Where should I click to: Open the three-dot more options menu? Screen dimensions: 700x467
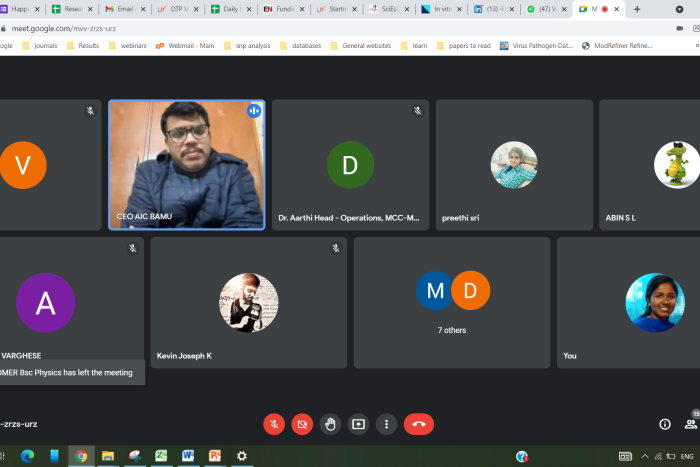(x=386, y=424)
